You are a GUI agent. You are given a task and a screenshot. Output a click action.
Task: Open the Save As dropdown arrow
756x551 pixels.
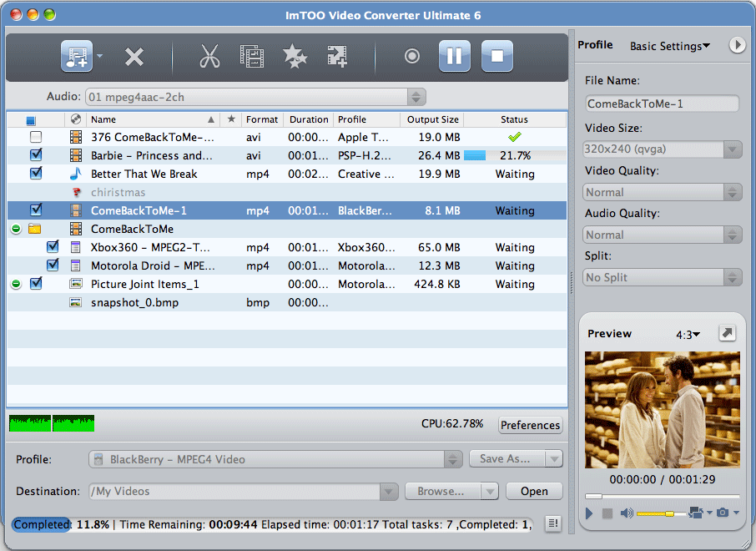pos(554,459)
